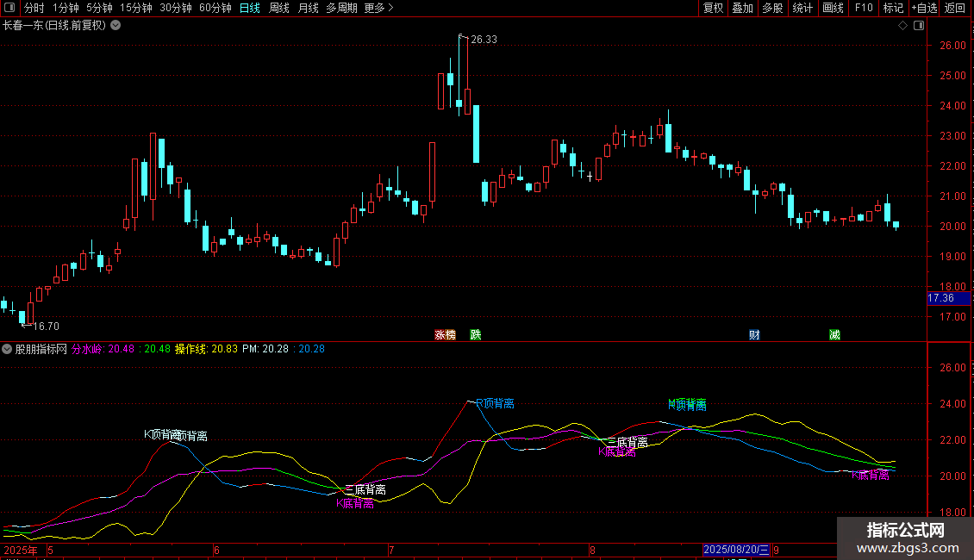Activate 画线 drawing tools
Screen dimensions: 974x560
tap(833, 8)
